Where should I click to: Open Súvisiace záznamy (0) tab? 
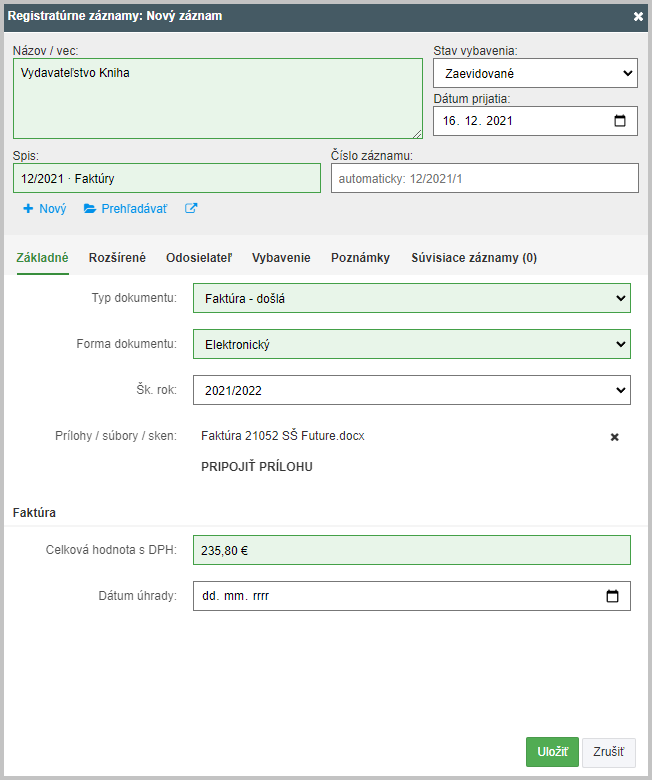click(x=474, y=258)
